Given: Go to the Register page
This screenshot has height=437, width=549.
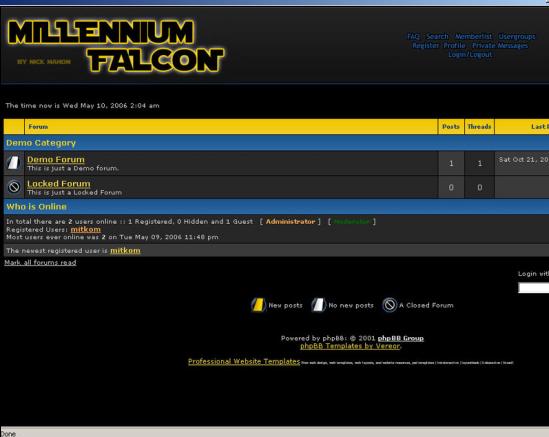Looking at the screenshot, I should pyautogui.click(x=425, y=46).
